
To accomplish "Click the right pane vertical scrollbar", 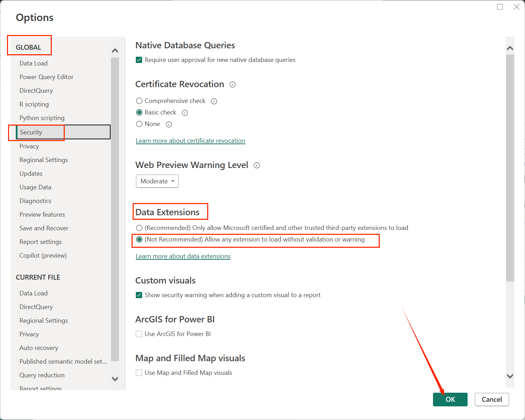I will click(x=510, y=168).
